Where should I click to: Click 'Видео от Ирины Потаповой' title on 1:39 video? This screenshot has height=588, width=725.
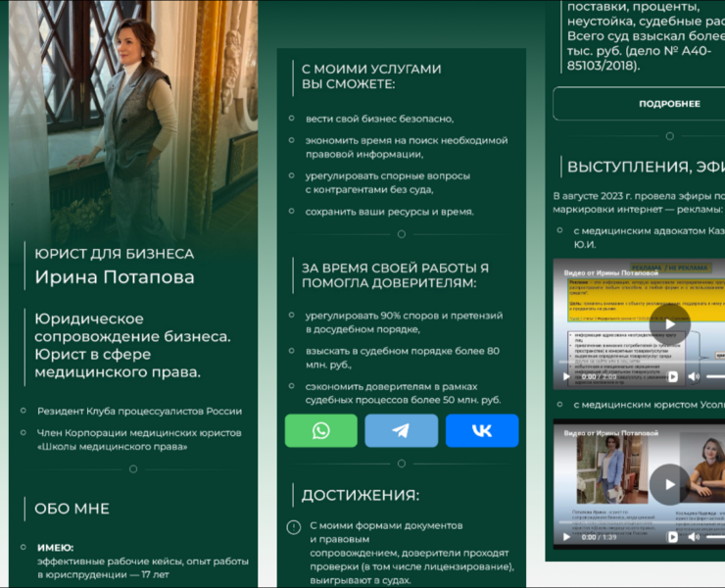pyautogui.click(x=610, y=433)
